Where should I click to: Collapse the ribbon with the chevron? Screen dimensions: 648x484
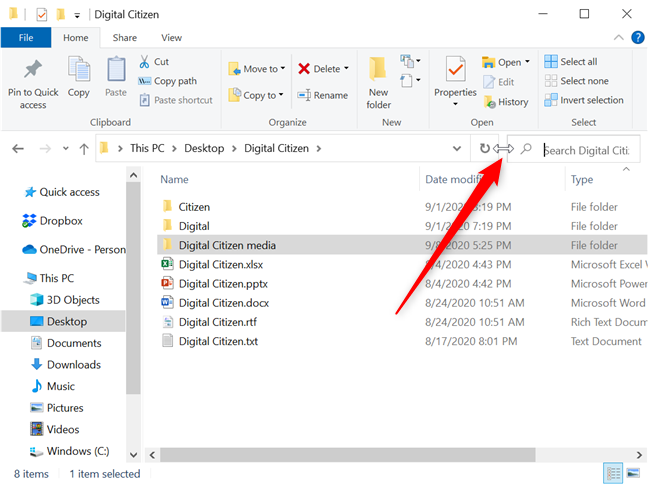tap(619, 38)
